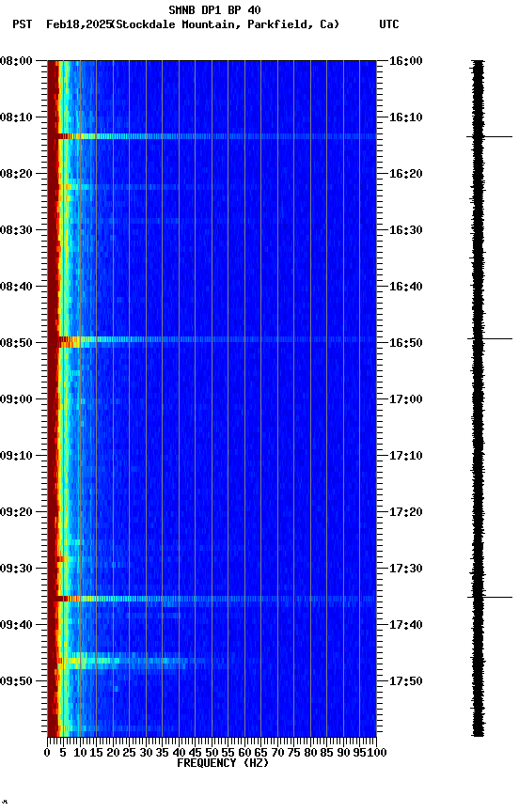Viewport: 519px width, 812px height.
Task: Click the 17:40 UTC time label
Action: (405, 625)
